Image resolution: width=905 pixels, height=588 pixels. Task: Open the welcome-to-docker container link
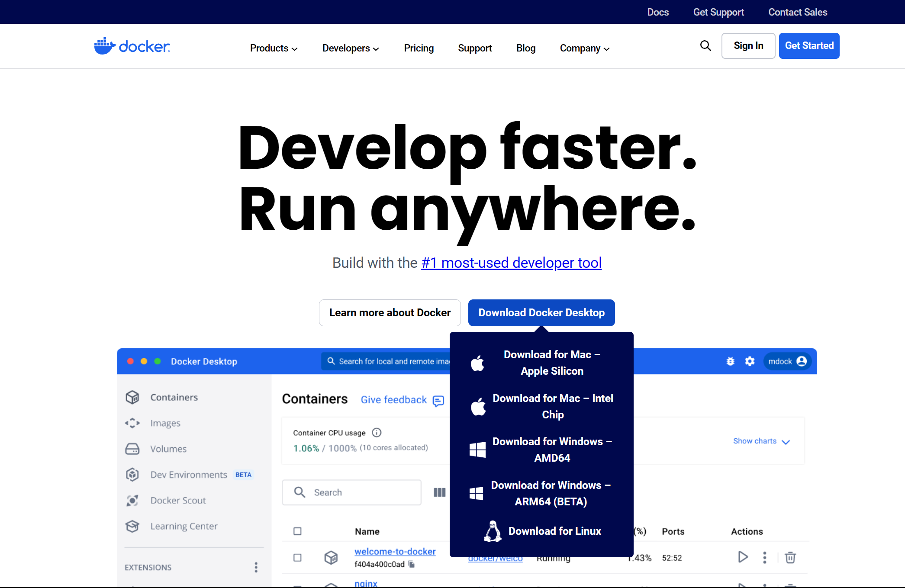point(395,551)
